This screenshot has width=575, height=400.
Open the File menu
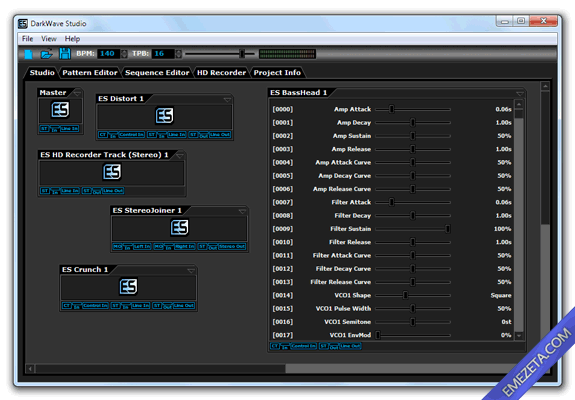pos(28,39)
